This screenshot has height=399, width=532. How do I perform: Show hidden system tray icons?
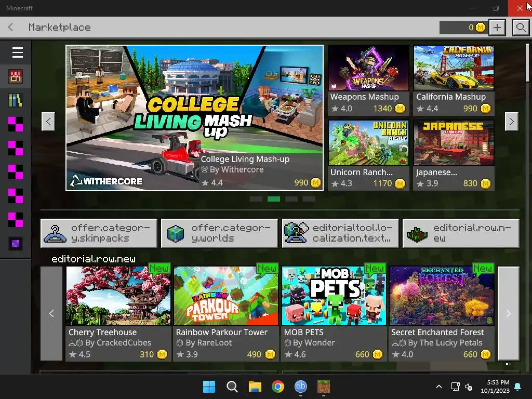tap(438, 387)
